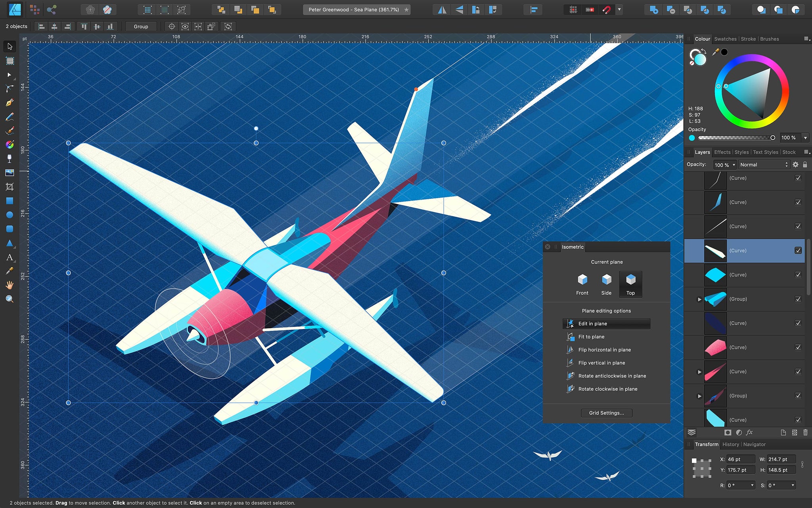
Task: Click the snapping magnet icon
Action: click(607, 10)
